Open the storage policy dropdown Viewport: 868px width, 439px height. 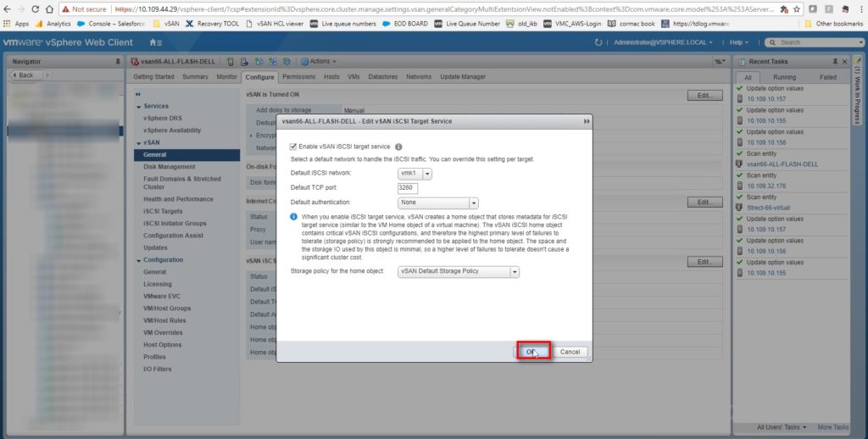pos(514,271)
